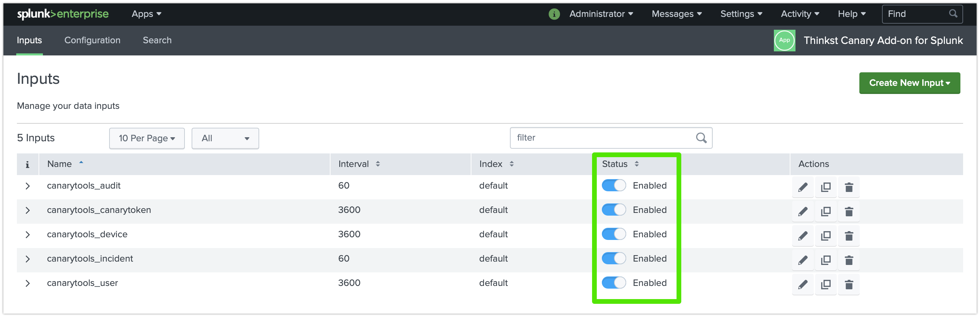Click Enabled label for canarytools_audit

[650, 186]
